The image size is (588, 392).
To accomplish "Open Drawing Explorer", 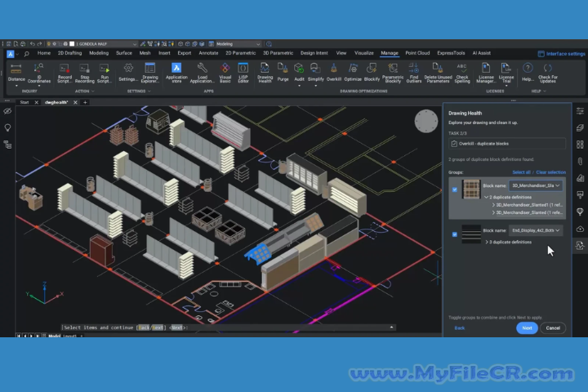I will 150,73.
